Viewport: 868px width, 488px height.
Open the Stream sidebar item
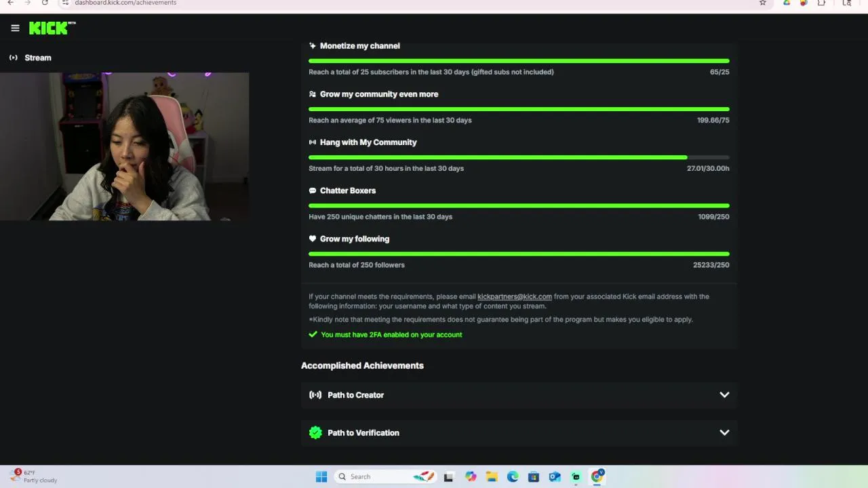pos(31,58)
